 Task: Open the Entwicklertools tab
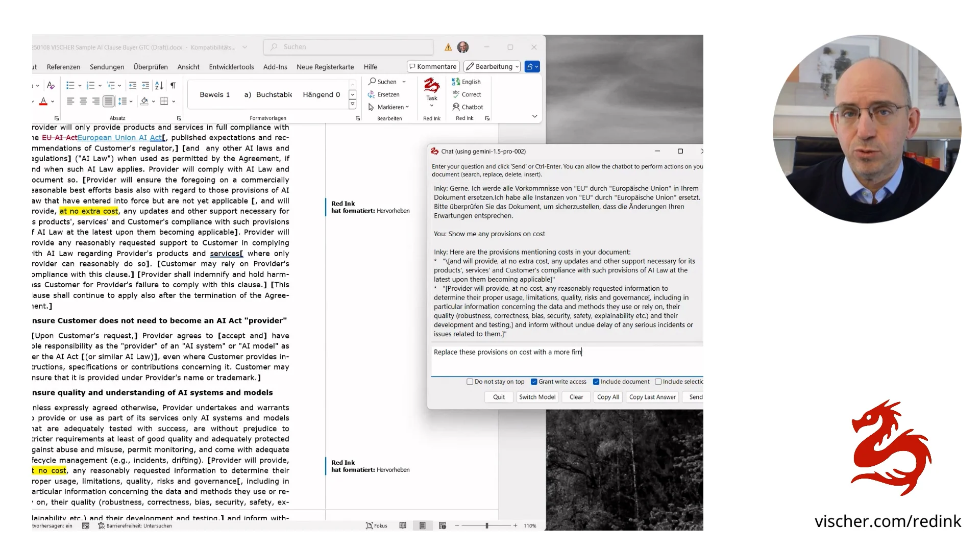point(231,67)
